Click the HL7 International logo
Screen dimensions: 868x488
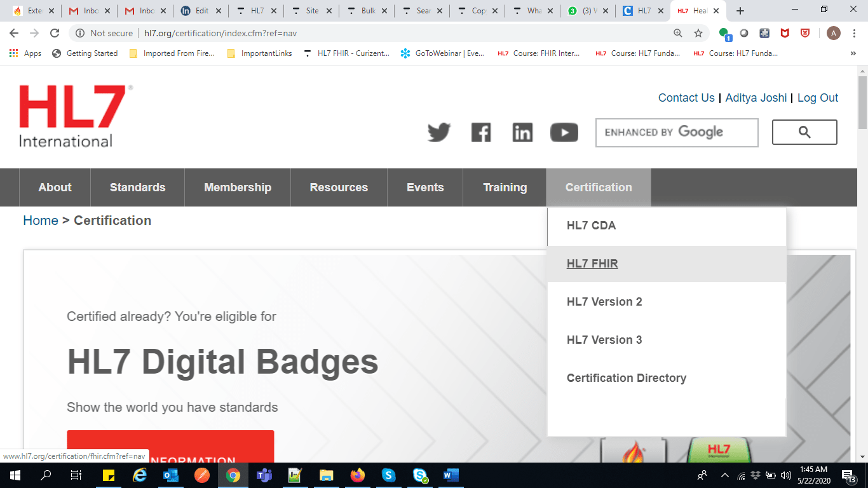click(x=76, y=116)
